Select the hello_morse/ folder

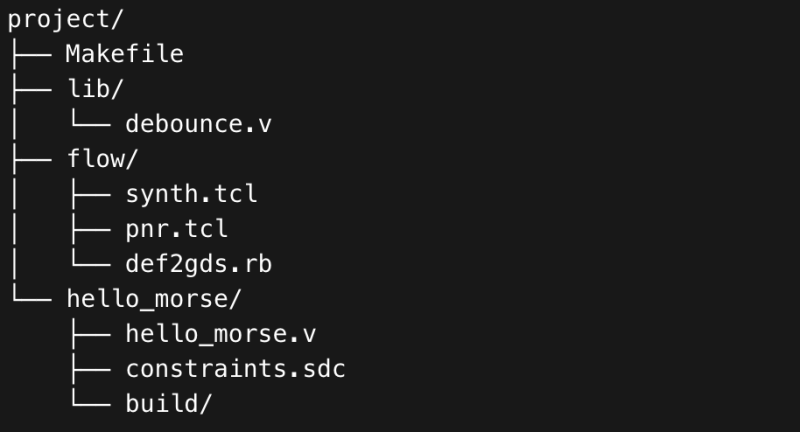coord(154,299)
